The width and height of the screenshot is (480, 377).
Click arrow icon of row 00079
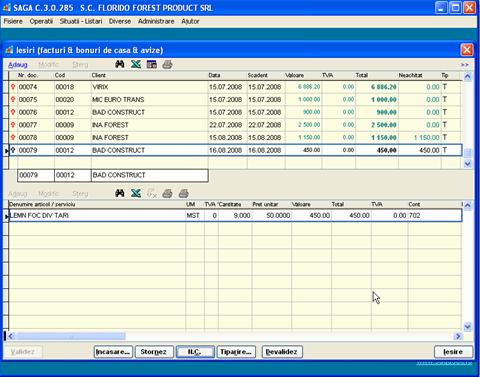click(x=13, y=150)
